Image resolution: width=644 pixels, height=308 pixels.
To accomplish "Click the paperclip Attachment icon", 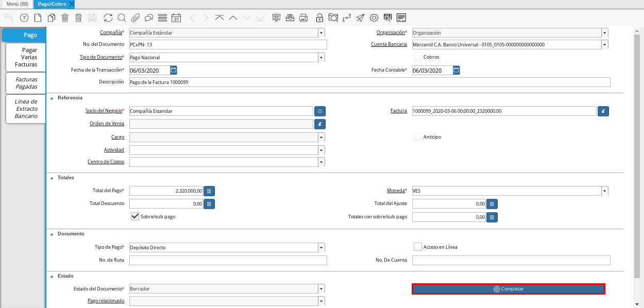I will [135, 18].
